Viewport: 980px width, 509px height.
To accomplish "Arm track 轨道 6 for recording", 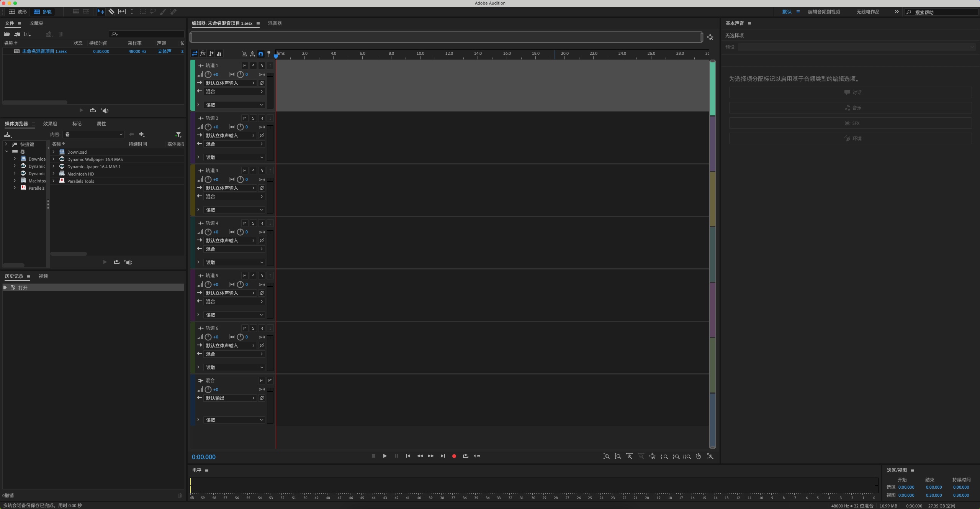I will [x=262, y=328].
